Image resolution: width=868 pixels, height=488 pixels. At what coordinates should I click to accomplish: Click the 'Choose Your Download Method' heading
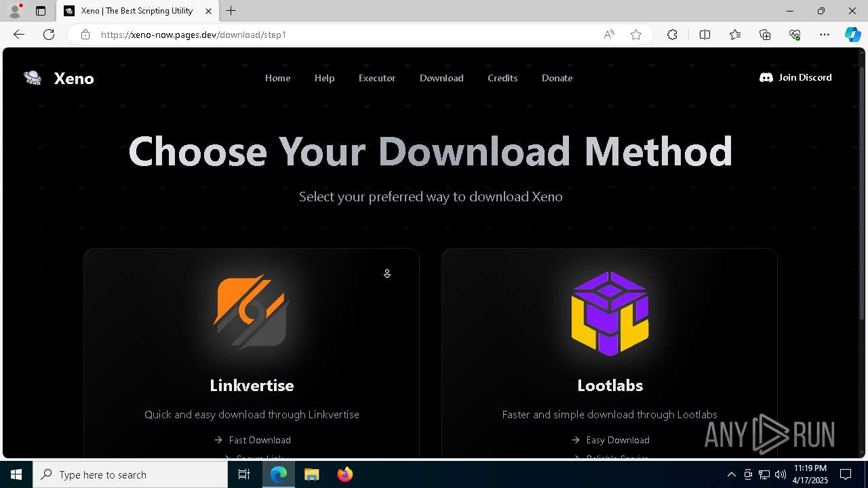[431, 151]
